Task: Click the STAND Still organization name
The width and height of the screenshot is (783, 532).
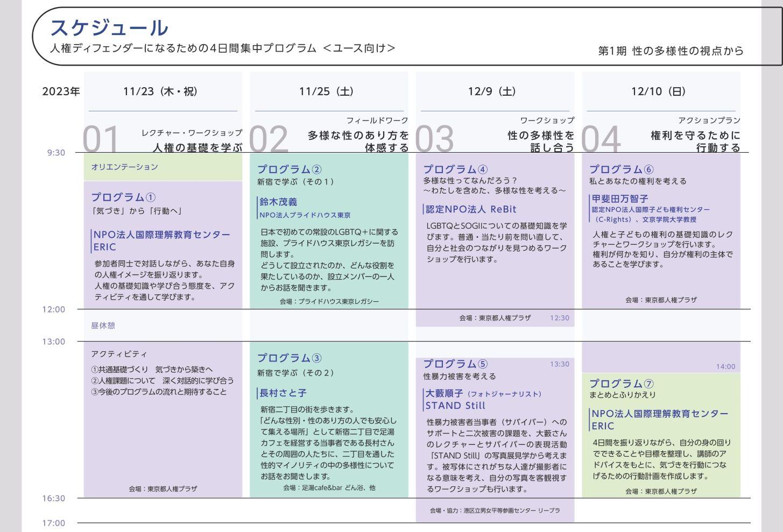Action: (455, 406)
